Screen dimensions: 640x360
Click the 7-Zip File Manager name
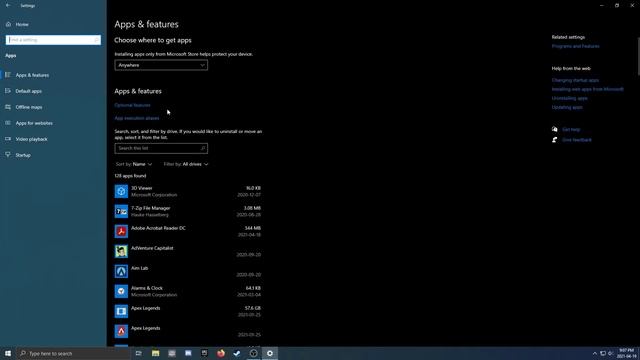point(151,208)
